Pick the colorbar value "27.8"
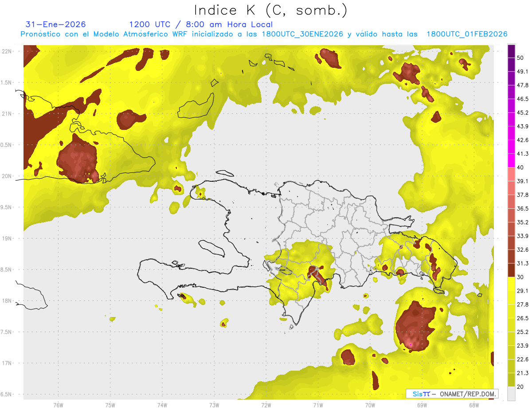 click(x=523, y=305)
